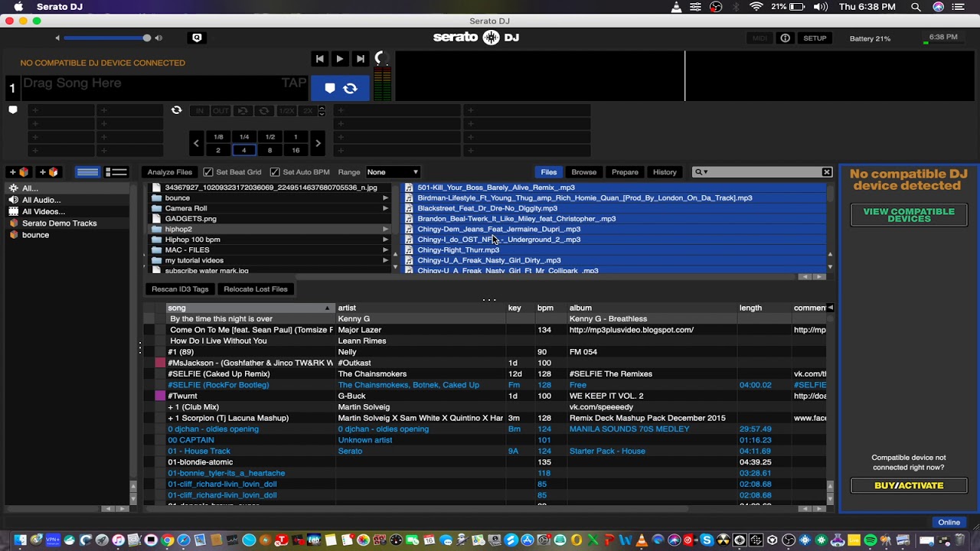The width and height of the screenshot is (980, 551).
Task: Open Finder from the dock
Action: coord(21,540)
